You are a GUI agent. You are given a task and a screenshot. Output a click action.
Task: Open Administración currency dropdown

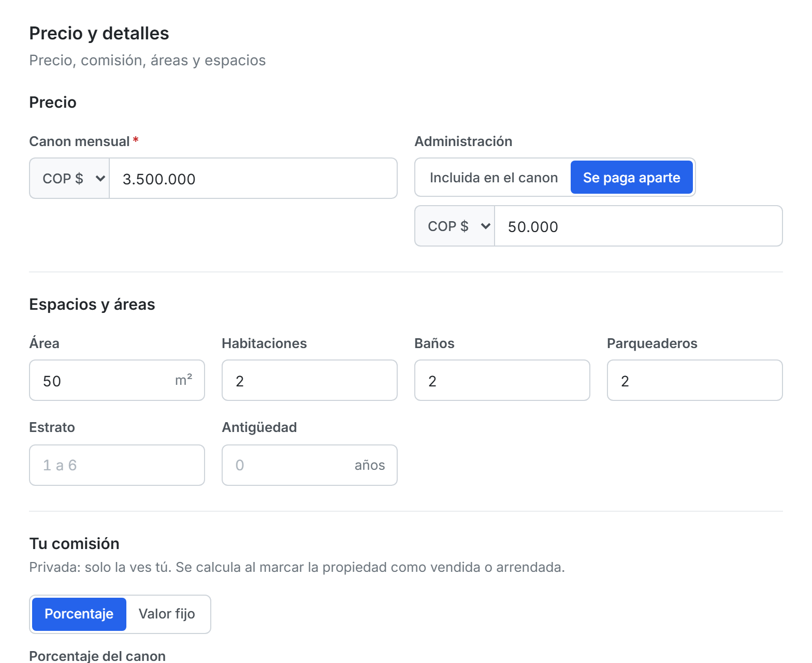455,226
